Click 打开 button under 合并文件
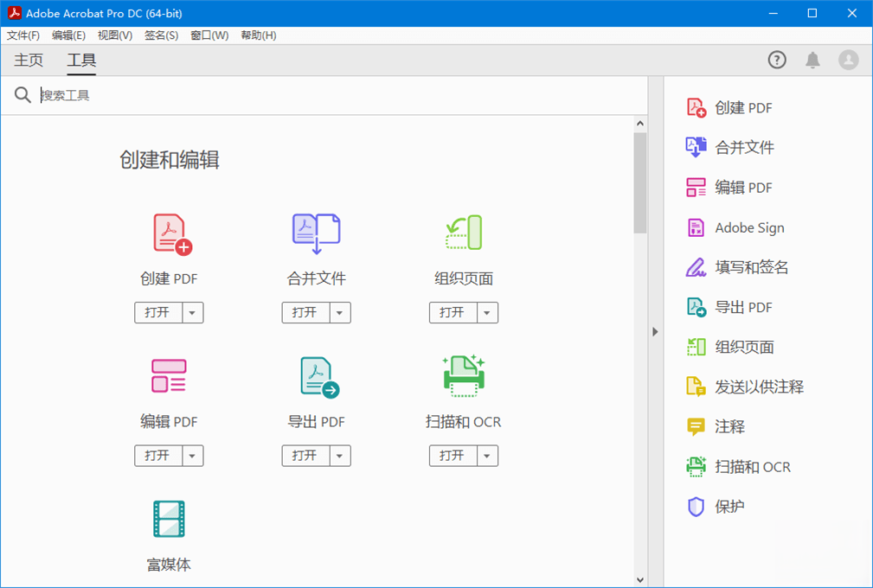This screenshot has height=588, width=873. [x=305, y=313]
